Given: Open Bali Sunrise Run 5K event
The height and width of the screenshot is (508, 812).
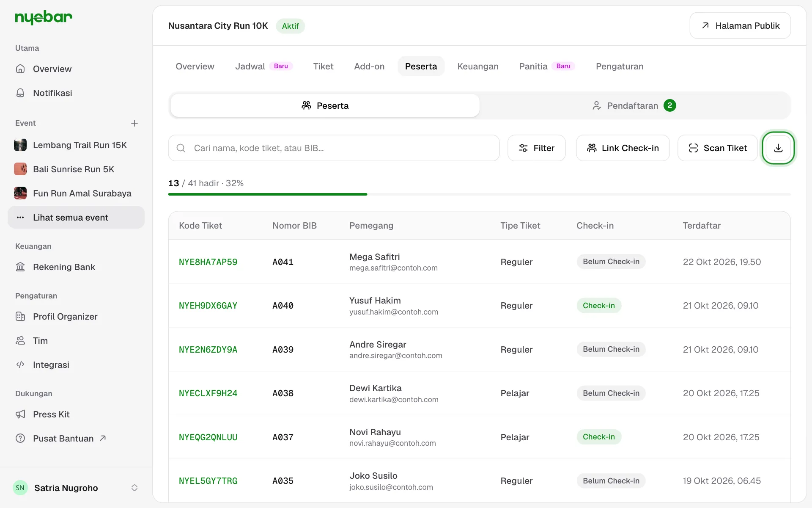Looking at the screenshot, I should [76, 169].
